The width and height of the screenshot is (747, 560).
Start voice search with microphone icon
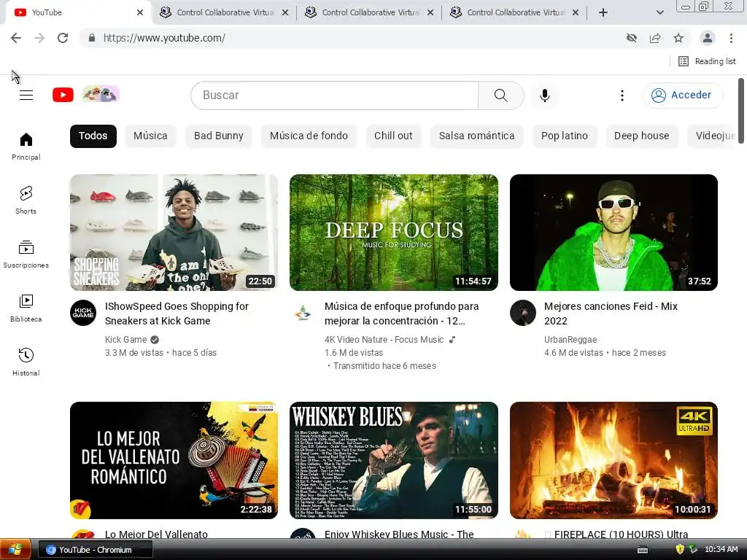click(544, 96)
